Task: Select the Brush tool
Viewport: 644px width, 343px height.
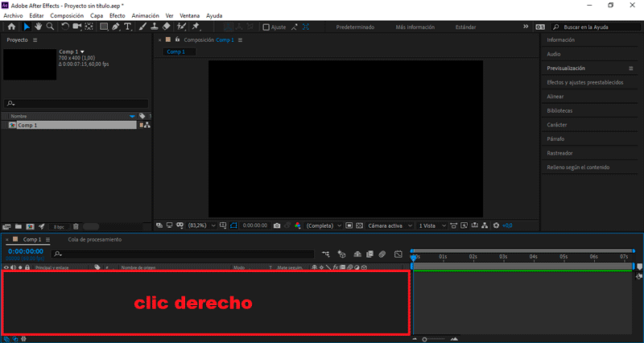Action: click(142, 27)
